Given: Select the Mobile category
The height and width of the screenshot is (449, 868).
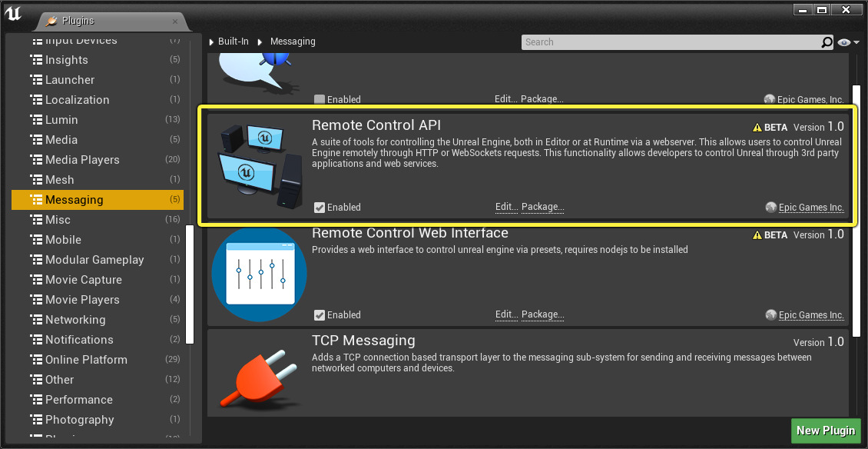Looking at the screenshot, I should point(98,239).
